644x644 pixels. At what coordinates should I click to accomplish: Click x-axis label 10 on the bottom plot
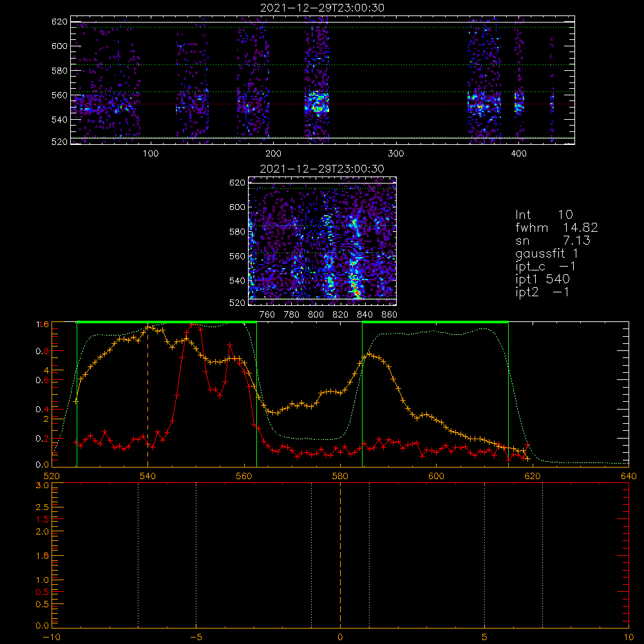[x=629, y=638]
